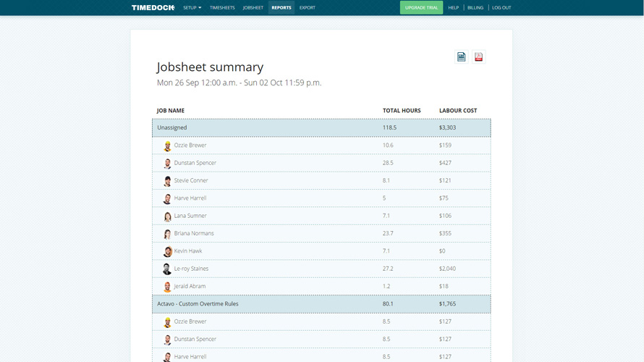
Task: Click Stevie Conner's avatar icon
Action: click(x=167, y=181)
